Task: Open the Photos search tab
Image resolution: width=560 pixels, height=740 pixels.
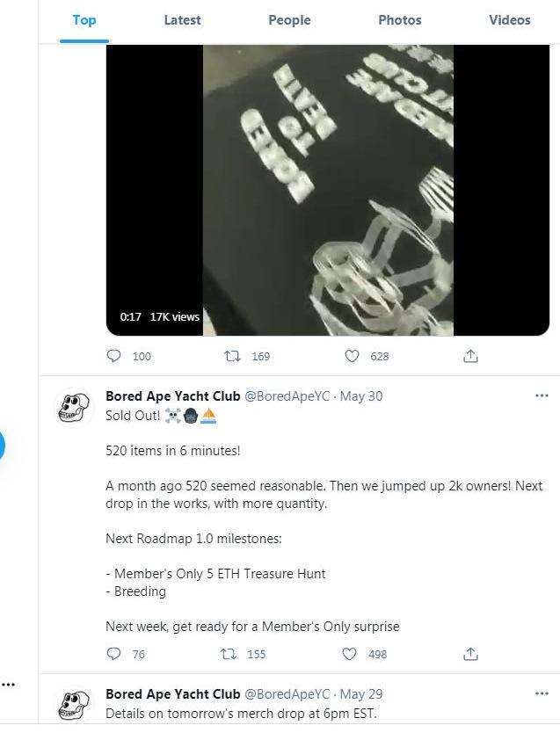Action: [x=400, y=20]
